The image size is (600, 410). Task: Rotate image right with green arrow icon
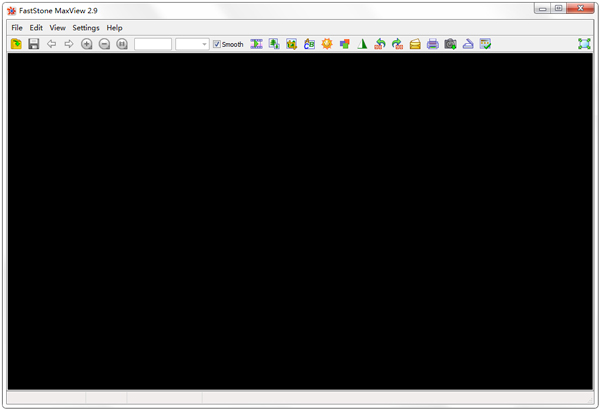[x=397, y=44]
